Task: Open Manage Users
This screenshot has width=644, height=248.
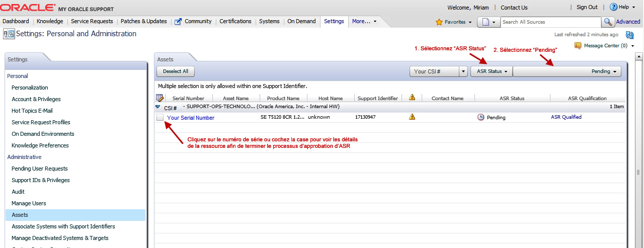Action: coord(29,203)
